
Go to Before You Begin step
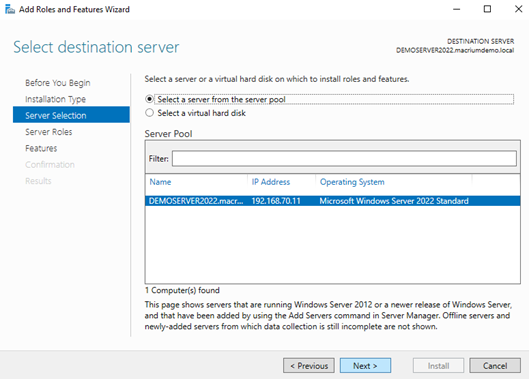pyautogui.click(x=58, y=83)
